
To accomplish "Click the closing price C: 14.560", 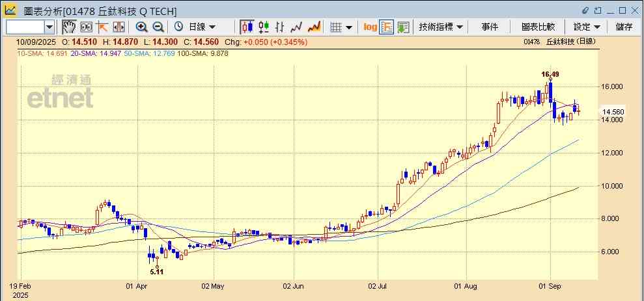I will (201, 42).
